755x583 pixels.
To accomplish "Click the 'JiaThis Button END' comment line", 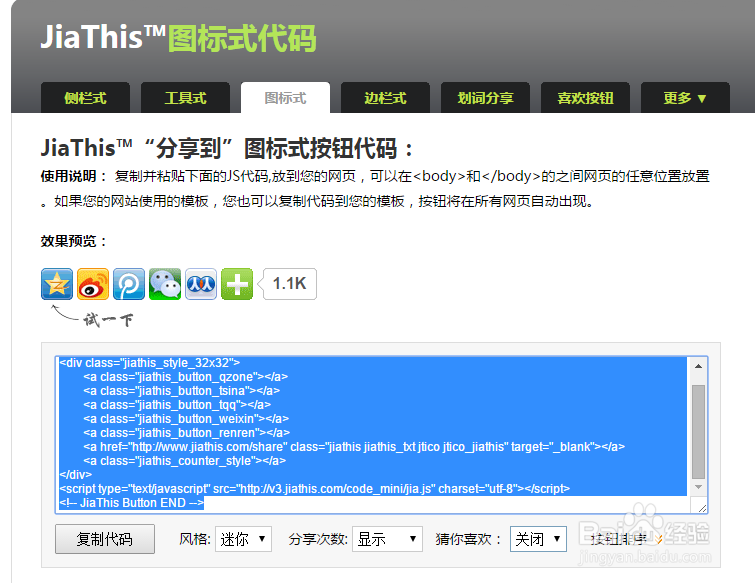I will (x=131, y=503).
